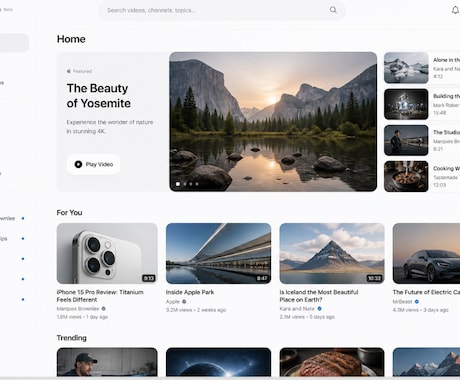
Task: Click the verified badge beside Apple
Action: pyautogui.click(x=184, y=301)
